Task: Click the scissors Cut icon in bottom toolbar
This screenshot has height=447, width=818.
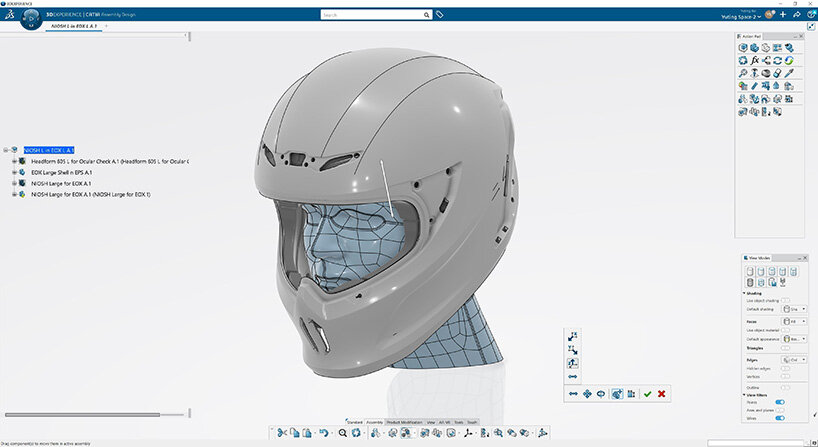Action: click(x=282, y=433)
